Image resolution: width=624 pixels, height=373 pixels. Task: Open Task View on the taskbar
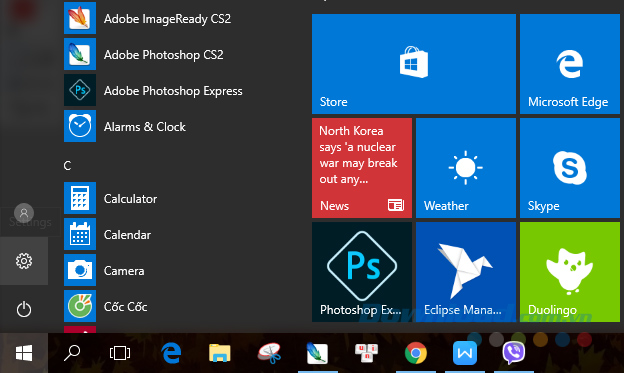click(x=120, y=353)
